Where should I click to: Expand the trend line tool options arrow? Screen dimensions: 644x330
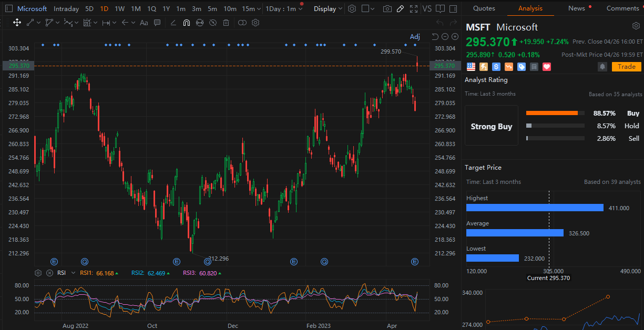point(38,23)
